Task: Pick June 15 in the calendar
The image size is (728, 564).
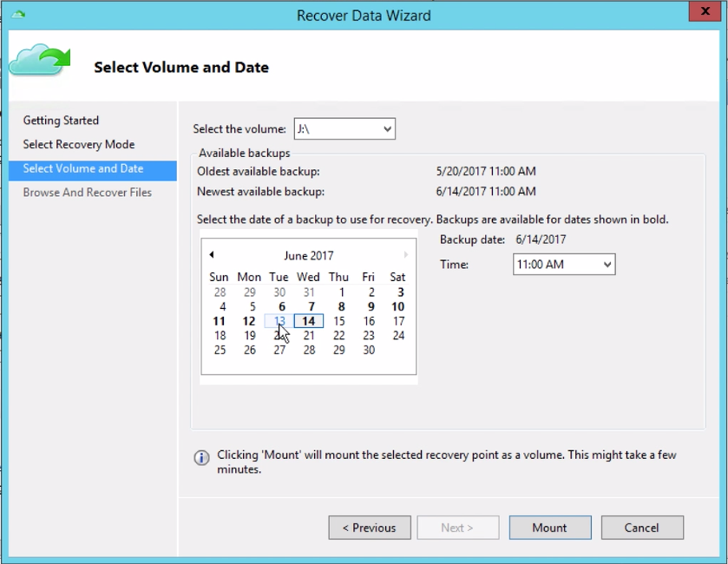Action: pos(339,321)
